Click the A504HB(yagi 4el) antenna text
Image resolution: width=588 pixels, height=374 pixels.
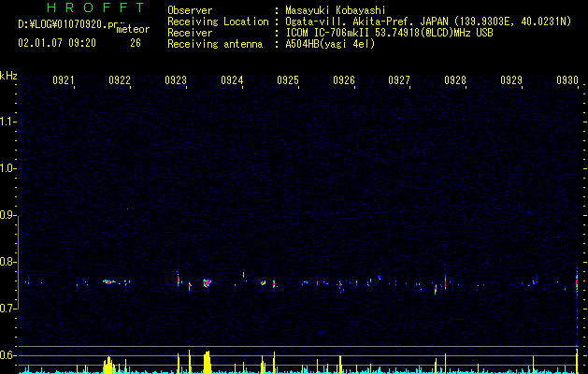point(330,44)
